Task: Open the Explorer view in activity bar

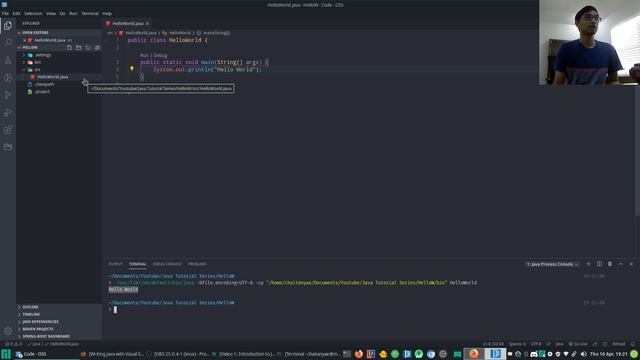Action: pos(8,26)
